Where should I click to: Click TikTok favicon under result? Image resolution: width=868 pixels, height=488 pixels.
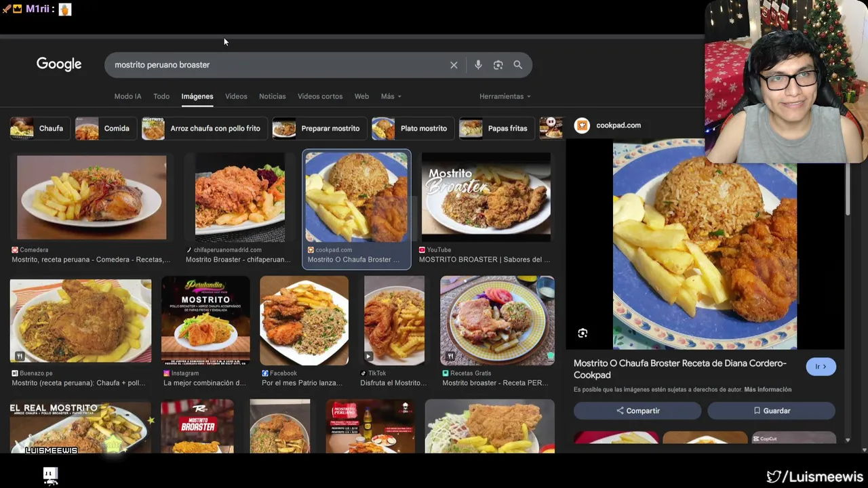coord(363,373)
